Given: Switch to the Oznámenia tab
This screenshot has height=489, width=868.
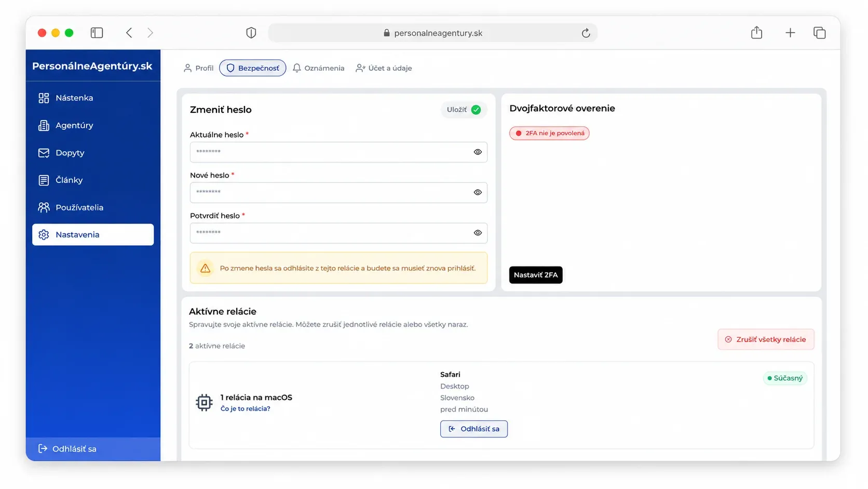Looking at the screenshot, I should click(319, 68).
